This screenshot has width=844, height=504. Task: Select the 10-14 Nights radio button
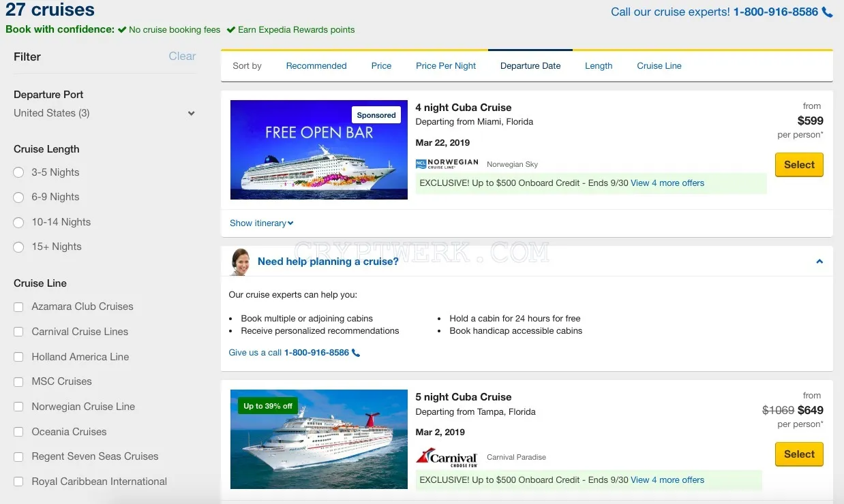coord(19,223)
